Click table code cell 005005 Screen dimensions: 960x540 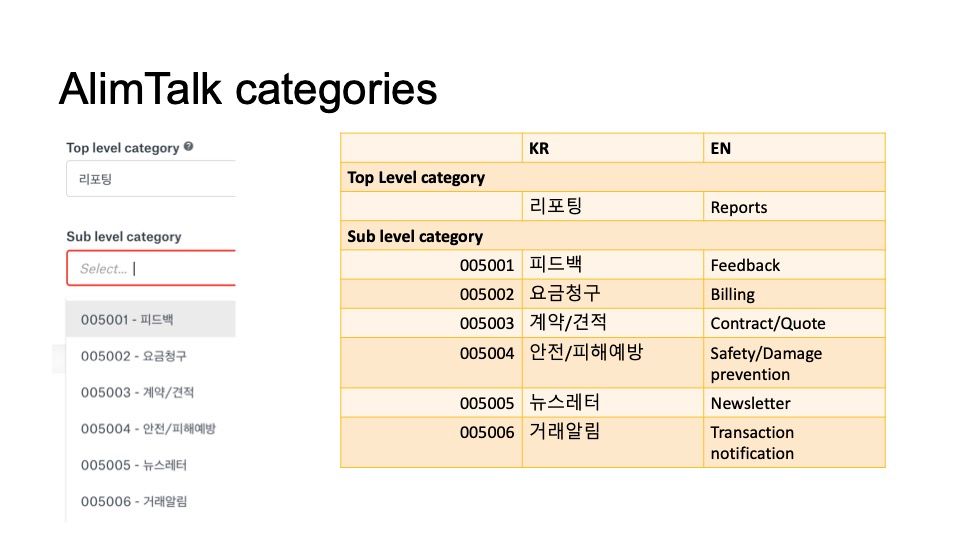click(432, 403)
